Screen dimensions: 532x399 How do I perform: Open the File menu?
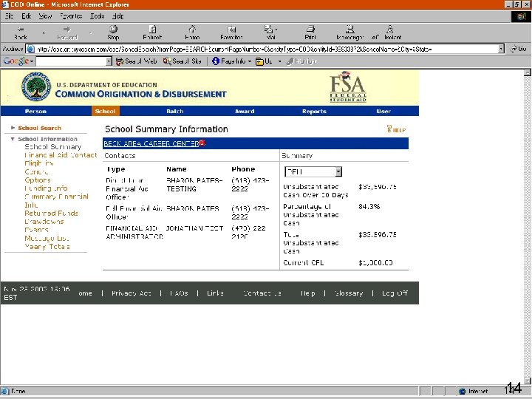point(9,16)
